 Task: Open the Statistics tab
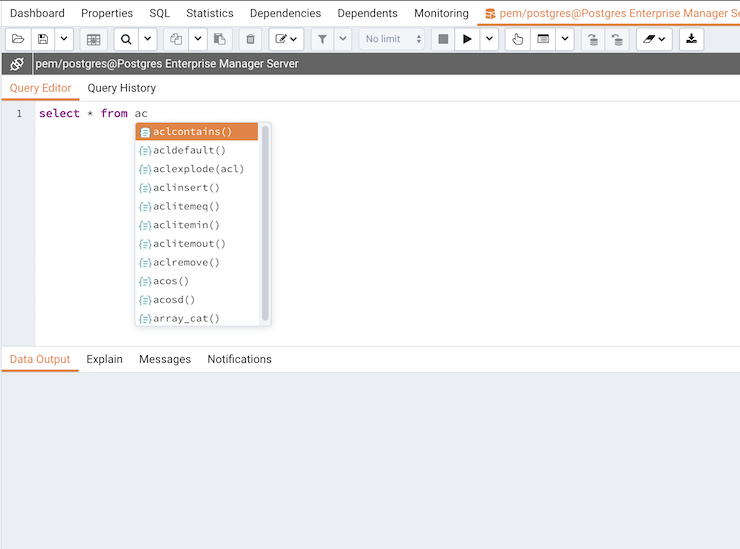click(x=210, y=13)
